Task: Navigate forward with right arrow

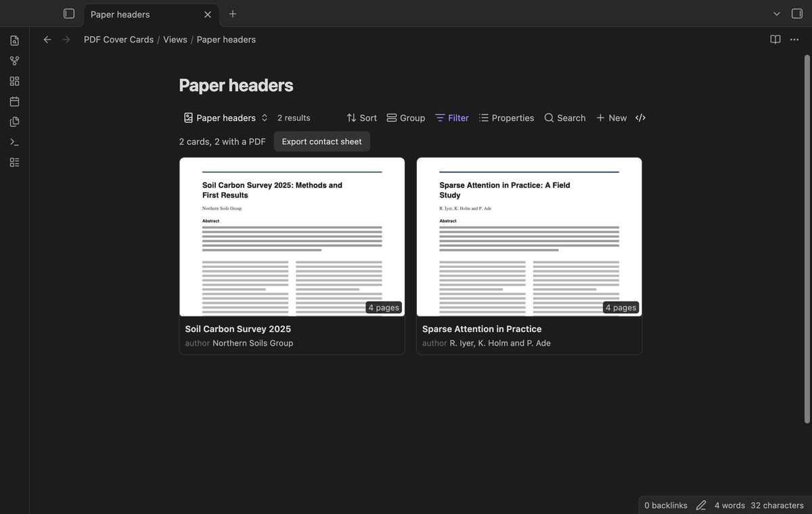Action: pos(66,39)
